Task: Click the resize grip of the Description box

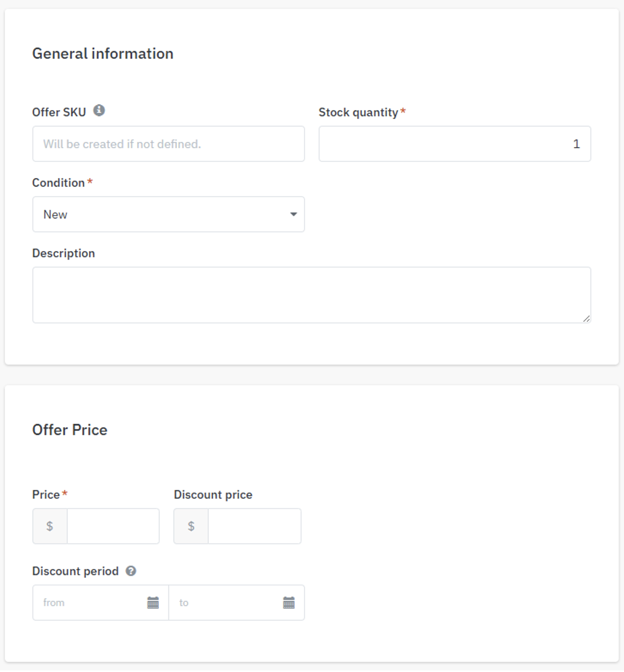Action: click(586, 318)
